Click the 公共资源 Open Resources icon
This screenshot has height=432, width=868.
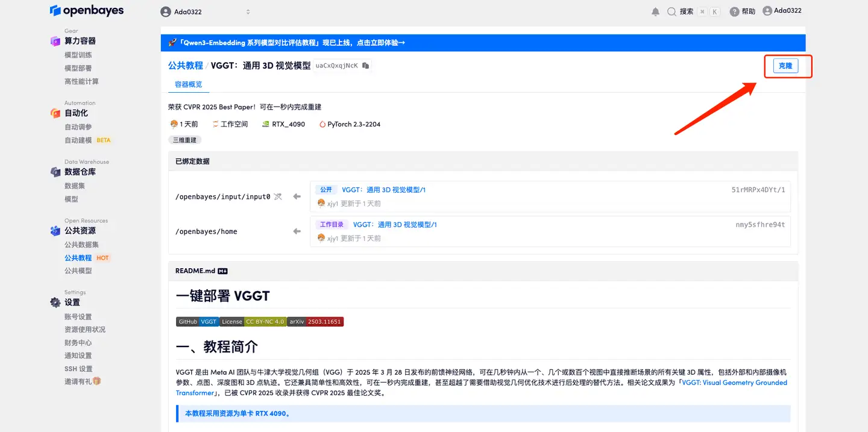point(55,231)
